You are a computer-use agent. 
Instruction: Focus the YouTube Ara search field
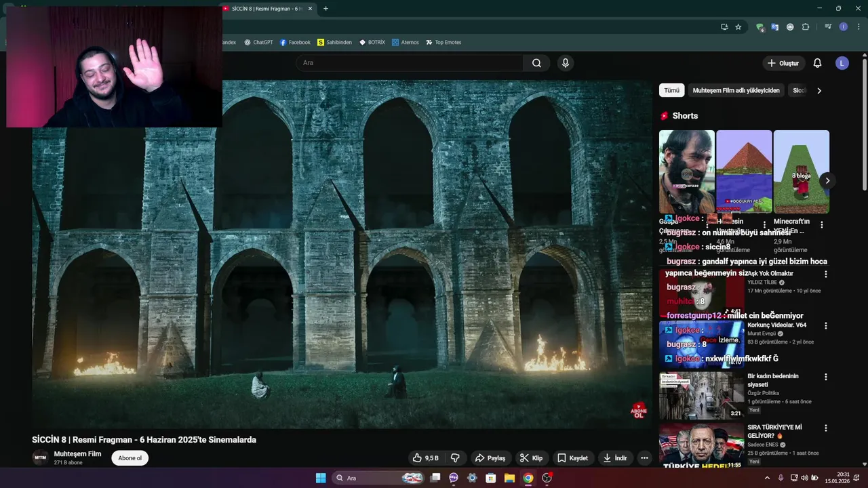tap(410, 63)
